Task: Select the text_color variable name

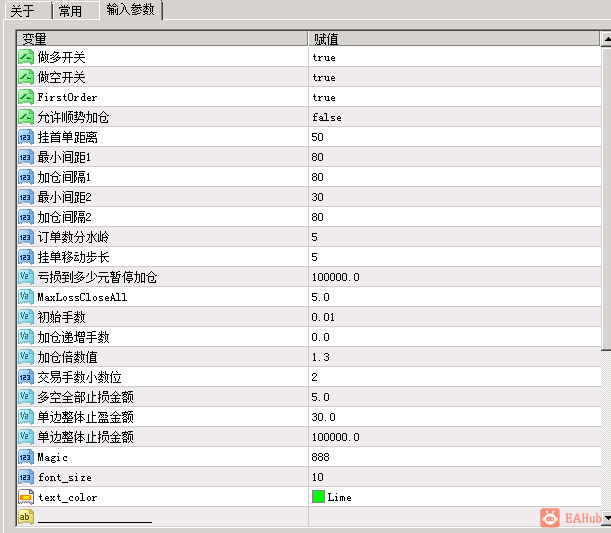Action: tap(67, 498)
